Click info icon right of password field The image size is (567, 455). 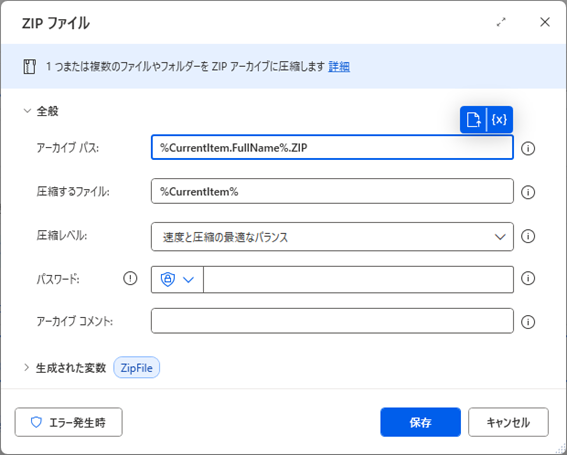pyautogui.click(x=528, y=278)
